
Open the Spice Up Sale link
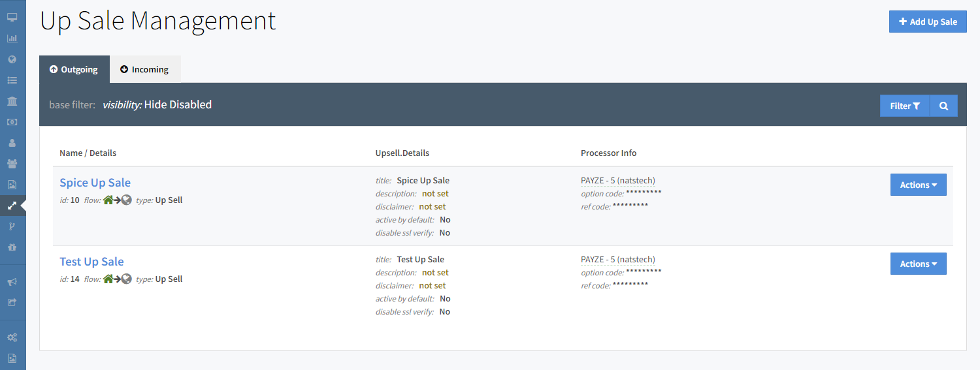(x=95, y=183)
